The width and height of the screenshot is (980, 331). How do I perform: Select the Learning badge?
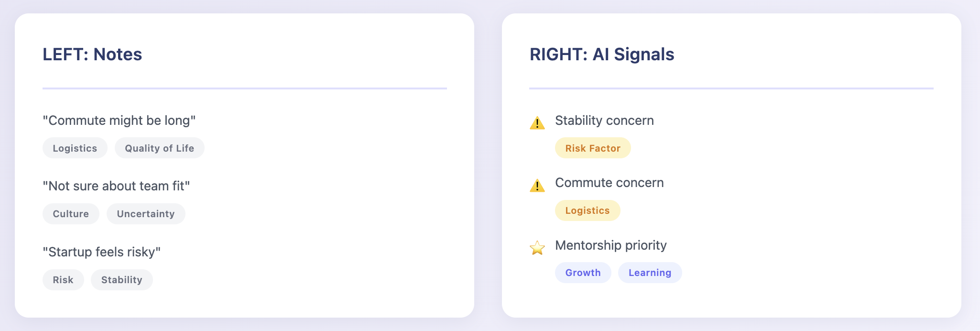[x=650, y=272]
